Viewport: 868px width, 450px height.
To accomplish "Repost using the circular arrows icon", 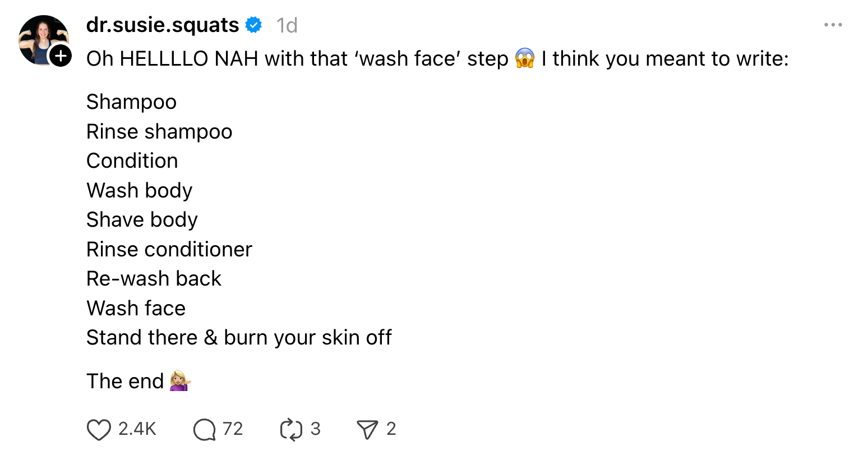I will pyautogui.click(x=291, y=430).
